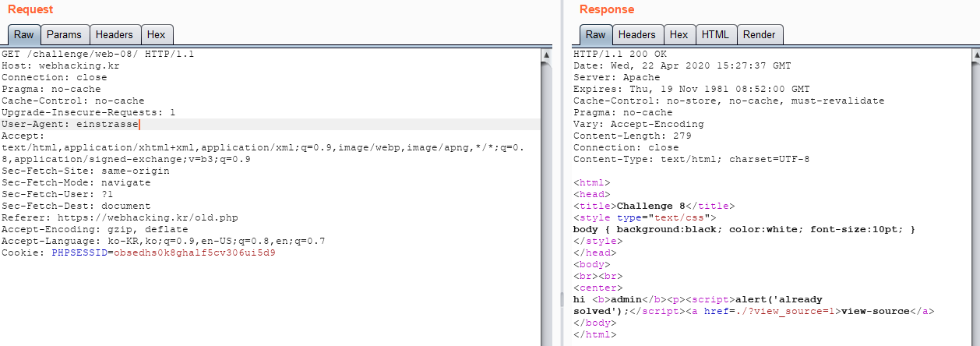This screenshot has height=346, width=980.
Task: Click the Challenge 8 title text
Action: click(x=651, y=206)
